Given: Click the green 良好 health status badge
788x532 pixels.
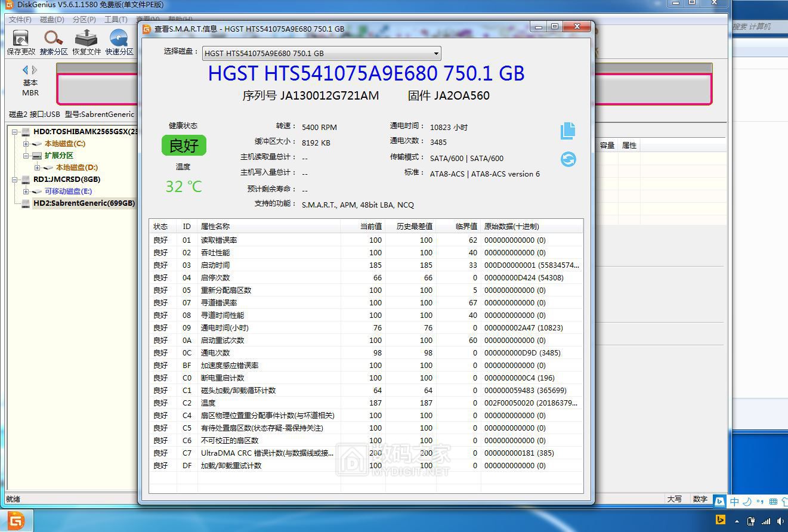Looking at the screenshot, I should 184,145.
